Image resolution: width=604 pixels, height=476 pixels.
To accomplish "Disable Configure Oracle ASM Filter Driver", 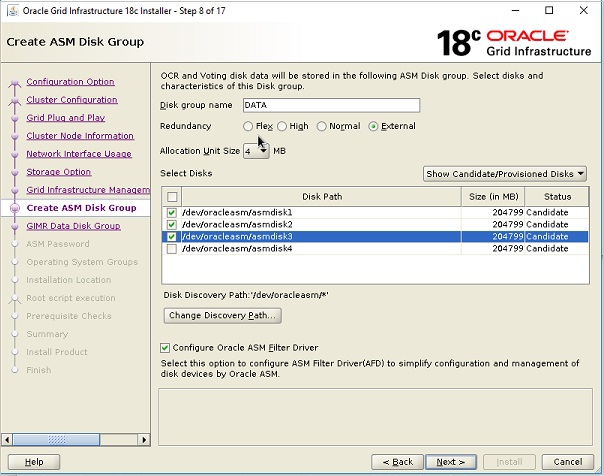I will pos(165,348).
